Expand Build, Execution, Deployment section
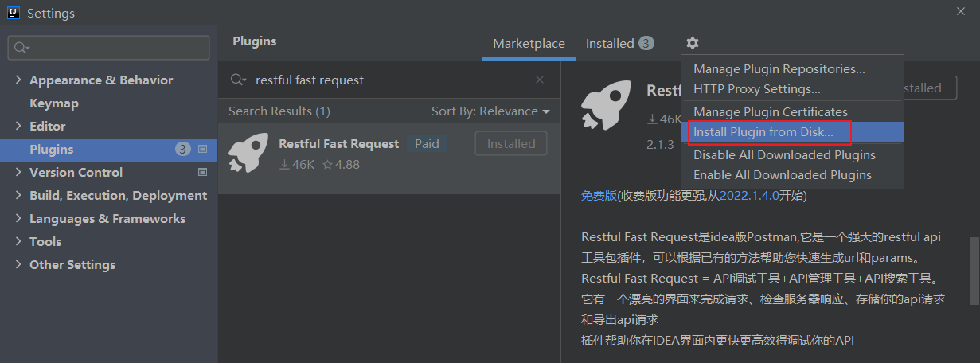Screen dimensions: 980x363 [x=18, y=196]
